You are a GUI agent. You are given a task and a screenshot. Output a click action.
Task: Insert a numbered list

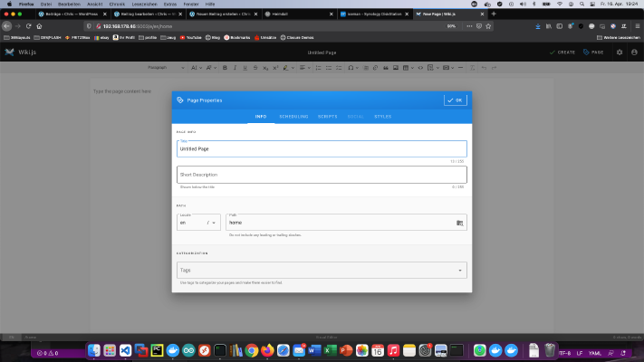318,68
